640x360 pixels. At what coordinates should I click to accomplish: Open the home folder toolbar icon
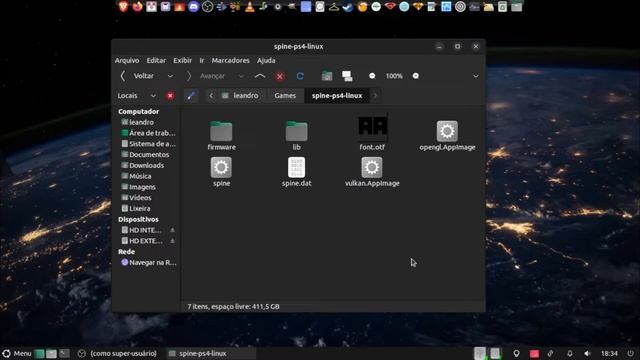coord(327,76)
